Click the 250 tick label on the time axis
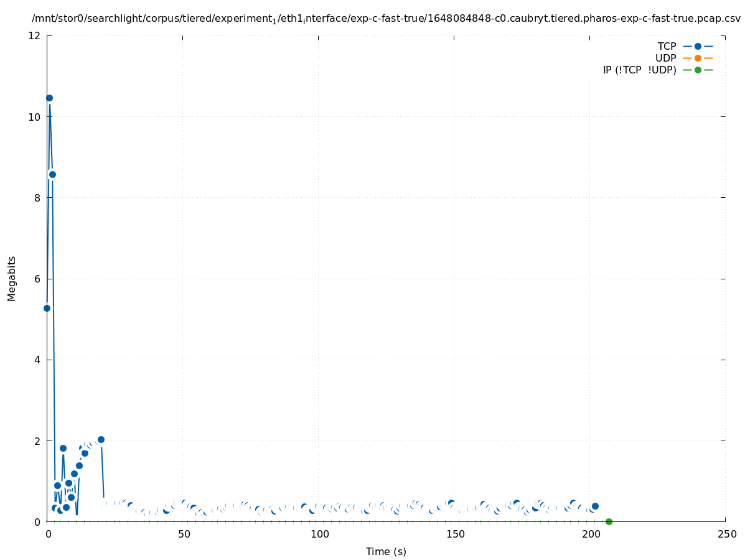Viewport: 745px width, 560px height. [x=726, y=534]
